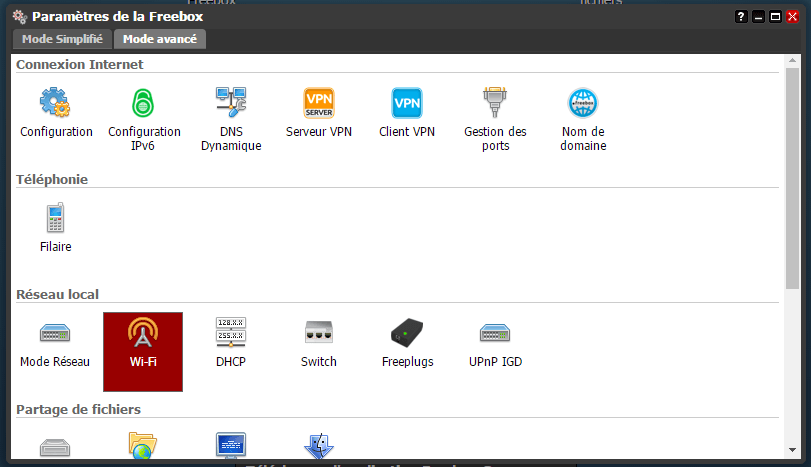Switch to Mode Simplifié tab
This screenshot has width=811, height=467.
[x=62, y=39]
